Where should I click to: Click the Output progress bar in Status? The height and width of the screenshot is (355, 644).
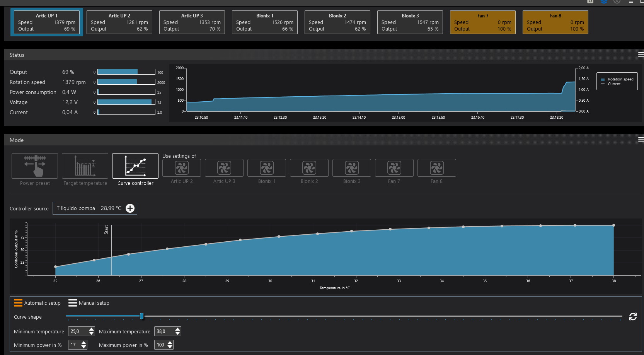pos(126,72)
